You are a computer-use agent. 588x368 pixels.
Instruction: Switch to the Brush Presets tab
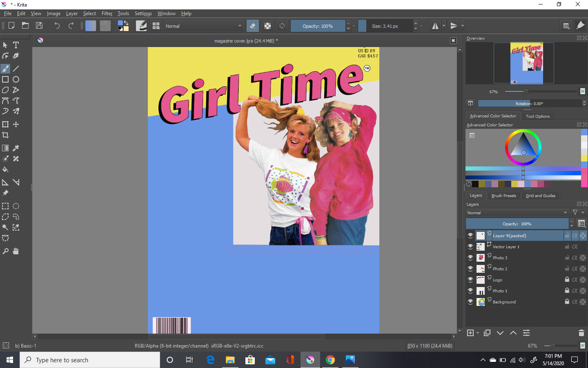(503, 195)
